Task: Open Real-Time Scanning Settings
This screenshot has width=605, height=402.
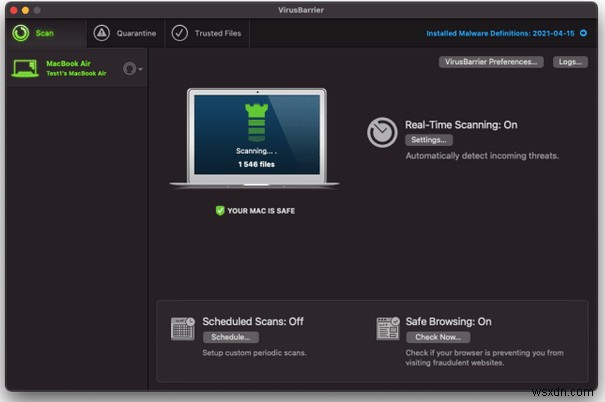Action: [x=428, y=140]
